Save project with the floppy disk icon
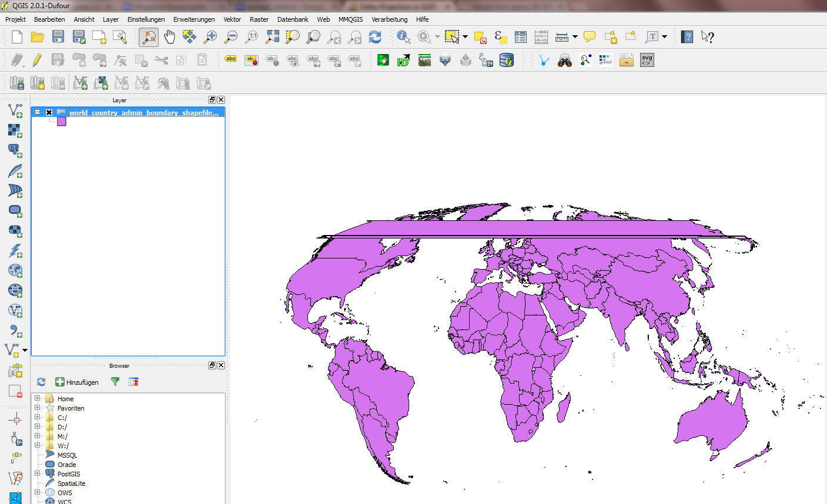Image resolution: width=827 pixels, height=504 pixels. pos(58,37)
